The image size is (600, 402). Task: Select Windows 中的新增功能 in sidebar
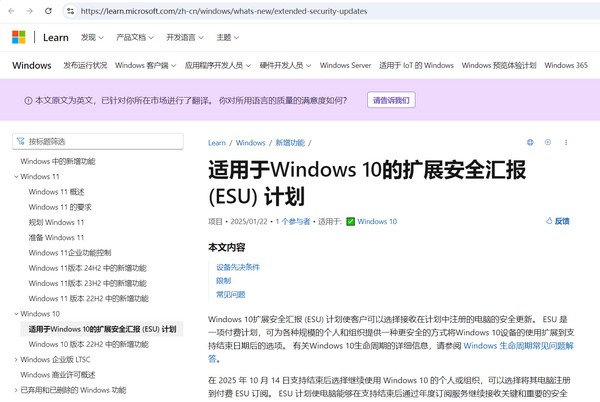click(58, 161)
